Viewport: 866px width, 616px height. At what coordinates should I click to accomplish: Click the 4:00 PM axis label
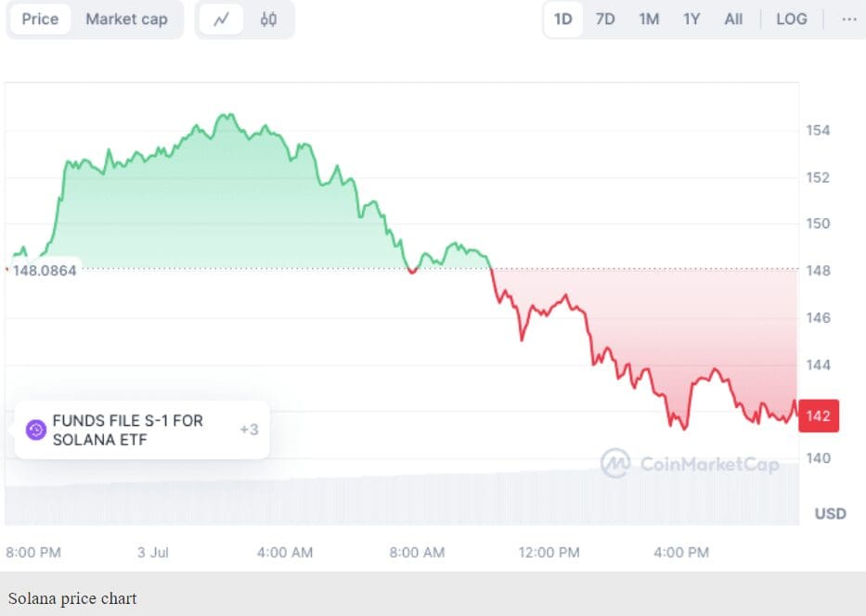[680, 552]
